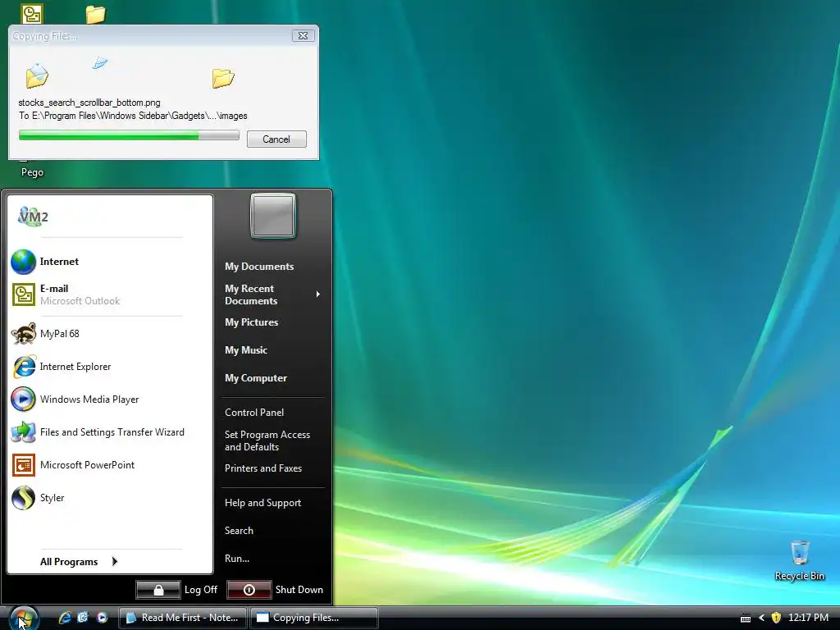Image resolution: width=840 pixels, height=630 pixels.
Task: Expand My Recent Documents submenu arrow
Action: [318, 294]
